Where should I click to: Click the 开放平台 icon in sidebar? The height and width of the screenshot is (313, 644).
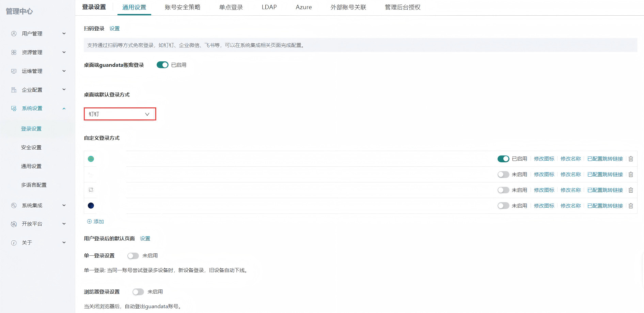click(14, 224)
